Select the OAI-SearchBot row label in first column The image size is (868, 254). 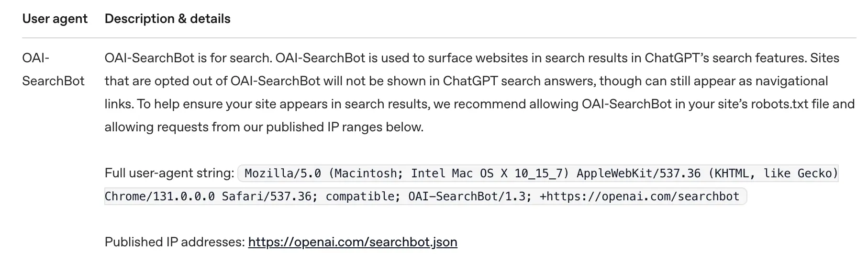53,69
